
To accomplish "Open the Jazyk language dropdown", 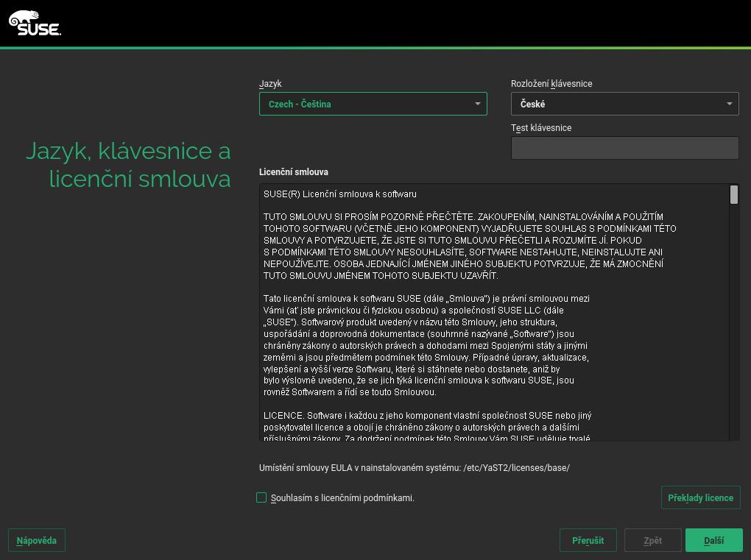I will (x=373, y=104).
